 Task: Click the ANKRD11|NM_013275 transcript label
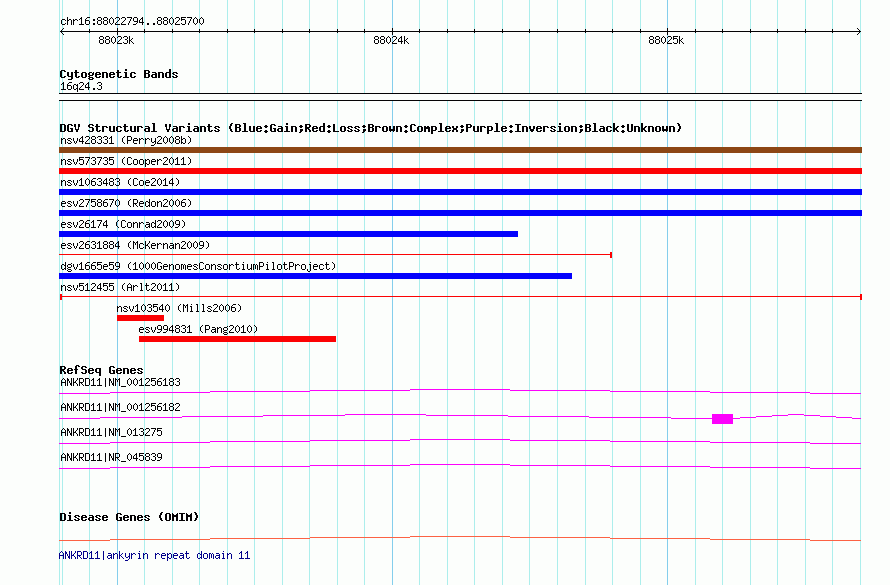click(x=111, y=432)
